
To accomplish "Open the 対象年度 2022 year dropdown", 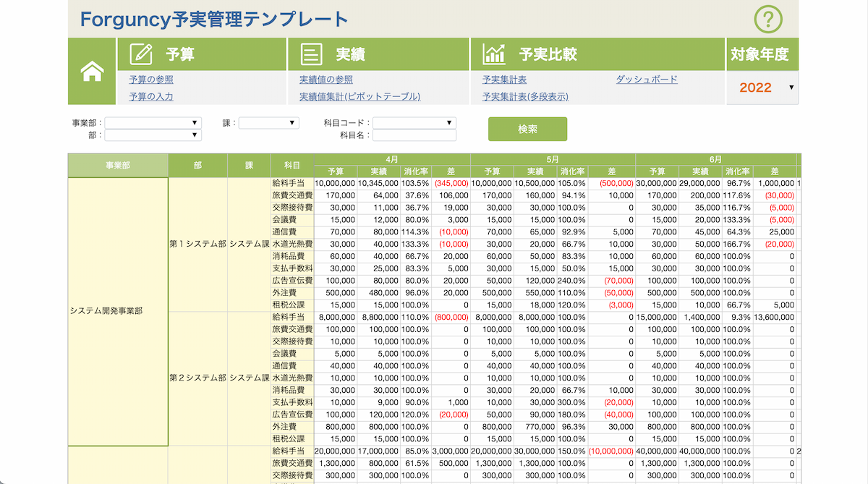I will 762,88.
